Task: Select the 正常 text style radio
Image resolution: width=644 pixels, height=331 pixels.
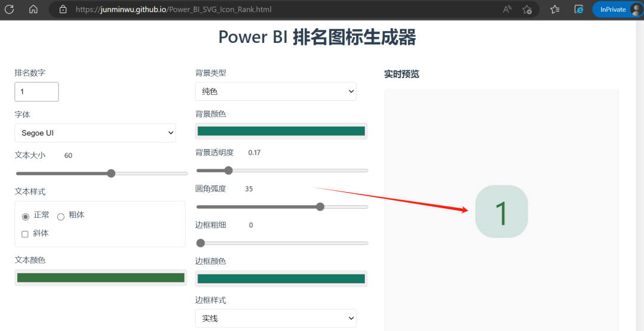Action: 26,217
